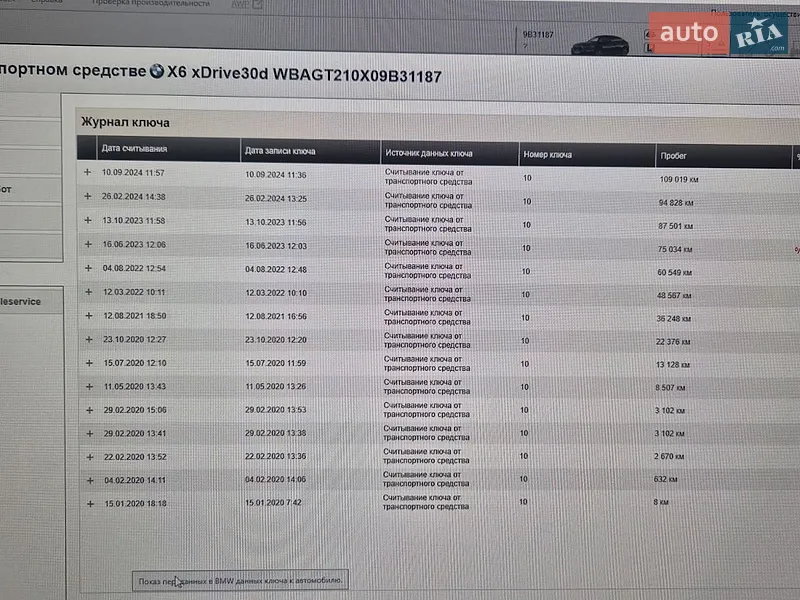Click key write date 26.02.2024 13:25
The image size is (800, 600).
(276, 199)
